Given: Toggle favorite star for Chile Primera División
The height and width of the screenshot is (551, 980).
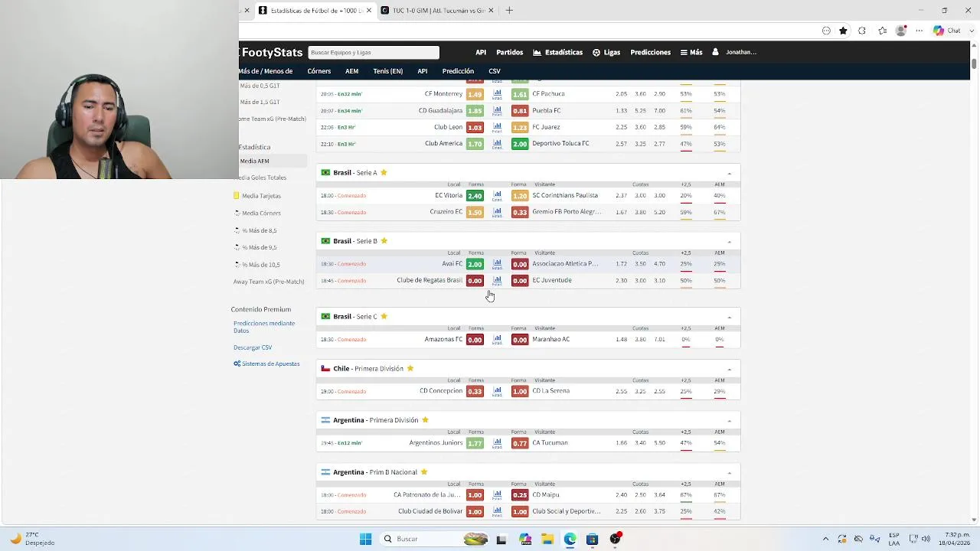Looking at the screenshot, I should (x=410, y=368).
